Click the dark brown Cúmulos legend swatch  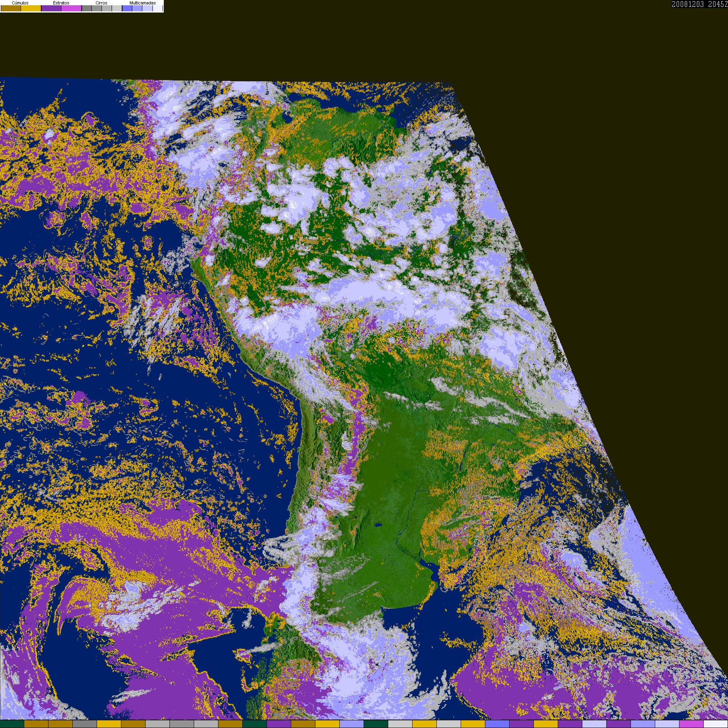pos(11,8)
